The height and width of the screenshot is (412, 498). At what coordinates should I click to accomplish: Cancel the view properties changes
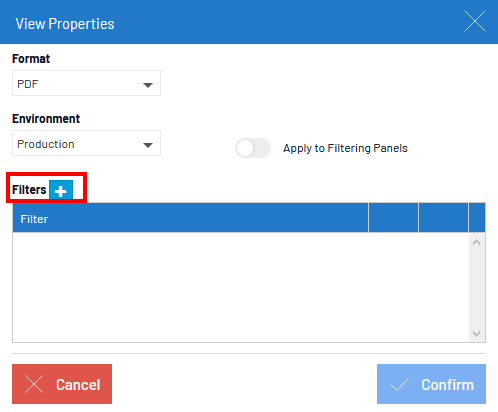(x=62, y=384)
